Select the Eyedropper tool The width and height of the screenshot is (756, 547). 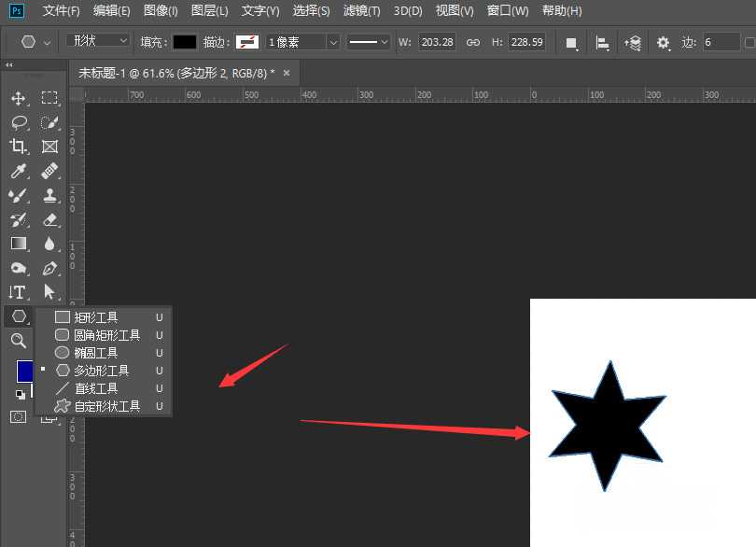pos(18,171)
